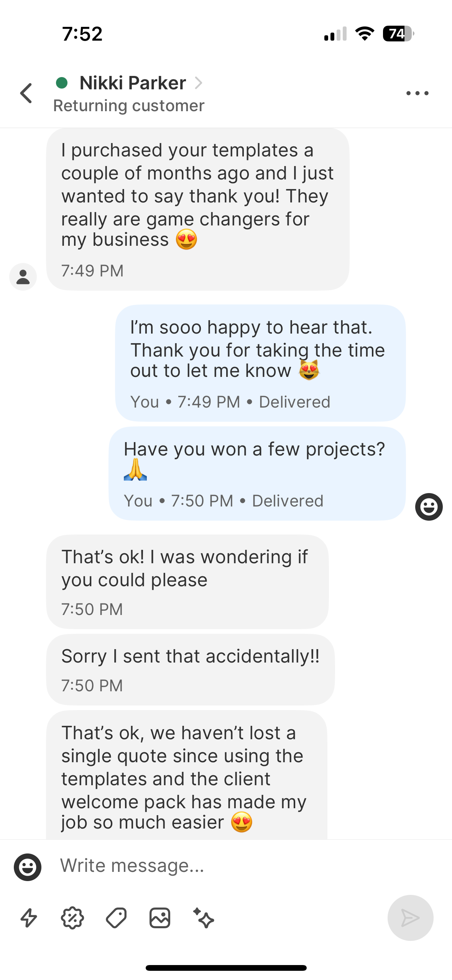This screenshot has width=452, height=980.
Task: Tap the 'haven't lost a single quote' message
Action: click(x=186, y=775)
